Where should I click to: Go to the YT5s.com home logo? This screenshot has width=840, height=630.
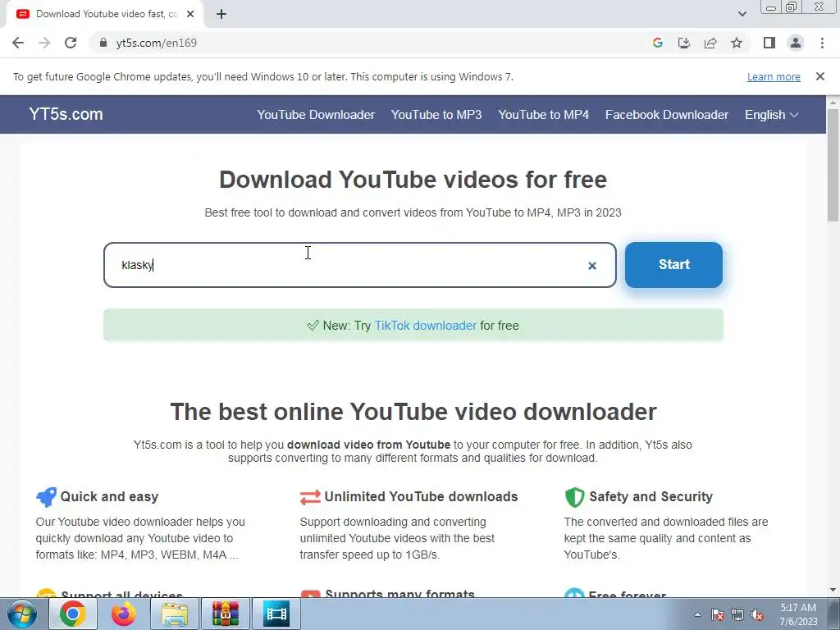point(66,114)
